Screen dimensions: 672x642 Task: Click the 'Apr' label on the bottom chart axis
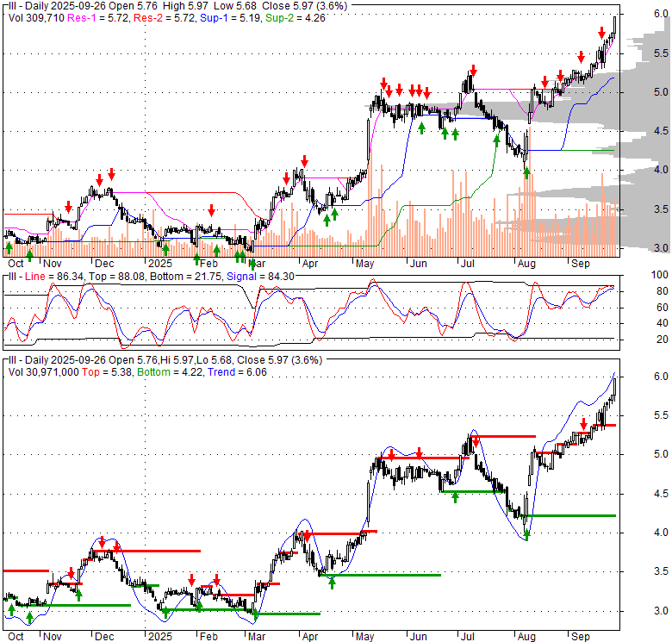pyautogui.click(x=310, y=637)
